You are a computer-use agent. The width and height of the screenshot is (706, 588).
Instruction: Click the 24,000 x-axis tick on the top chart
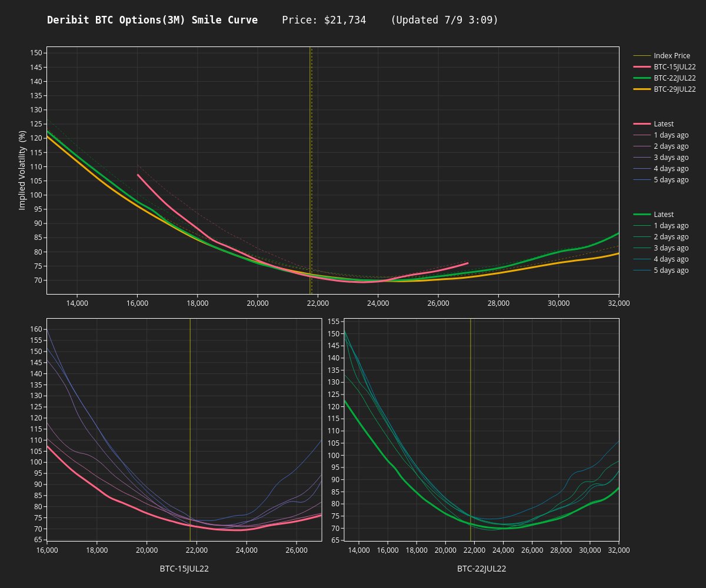click(x=378, y=303)
